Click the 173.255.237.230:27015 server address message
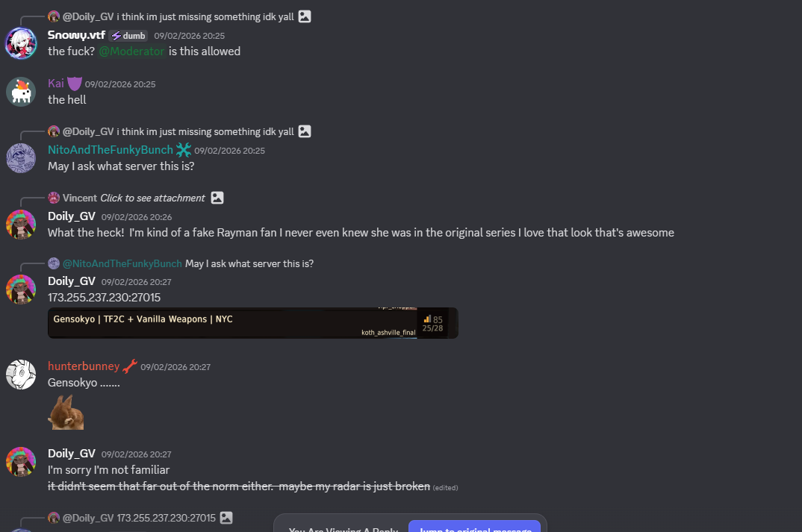 pos(105,297)
